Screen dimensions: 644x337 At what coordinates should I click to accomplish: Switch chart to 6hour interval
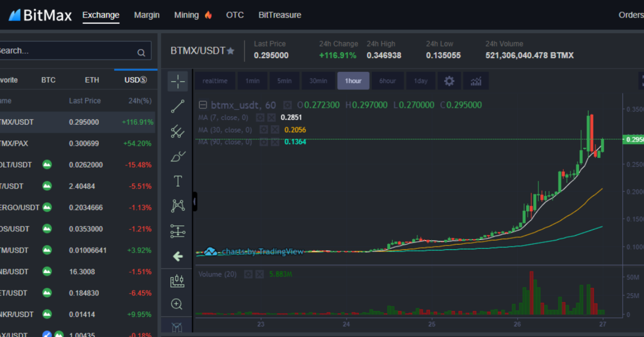(387, 81)
